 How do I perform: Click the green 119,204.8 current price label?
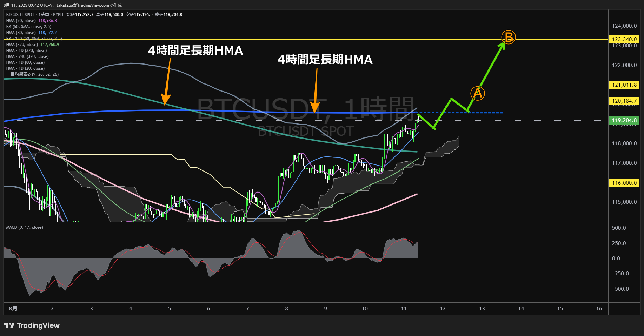pyautogui.click(x=624, y=120)
